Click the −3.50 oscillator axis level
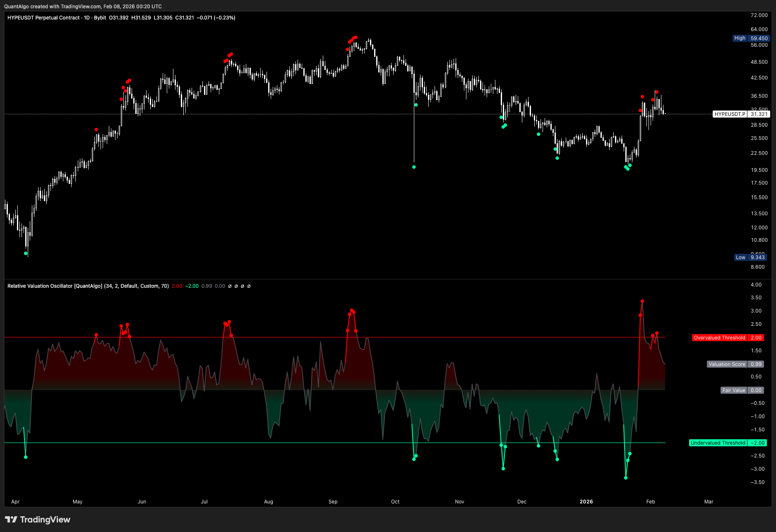This screenshot has height=532, width=776. click(757, 482)
